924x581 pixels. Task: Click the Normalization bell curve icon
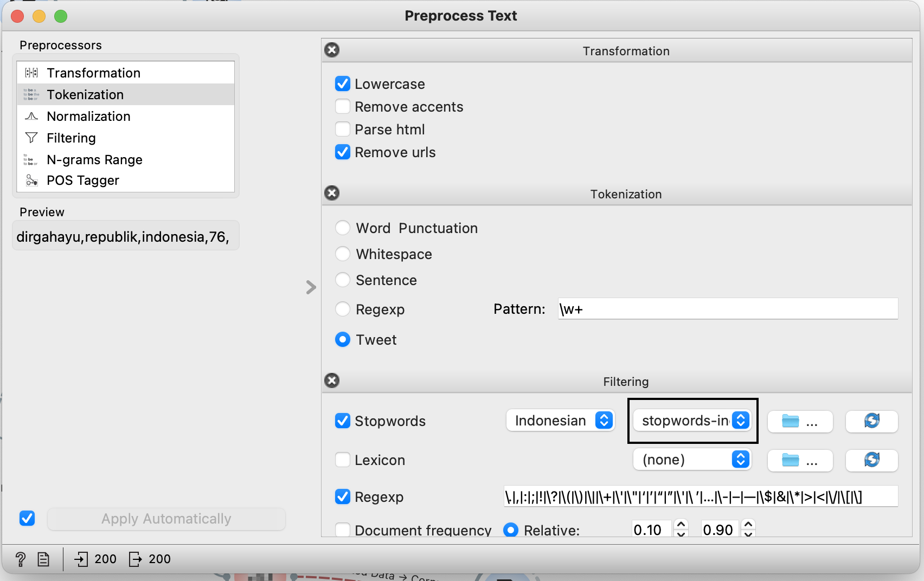coord(31,116)
